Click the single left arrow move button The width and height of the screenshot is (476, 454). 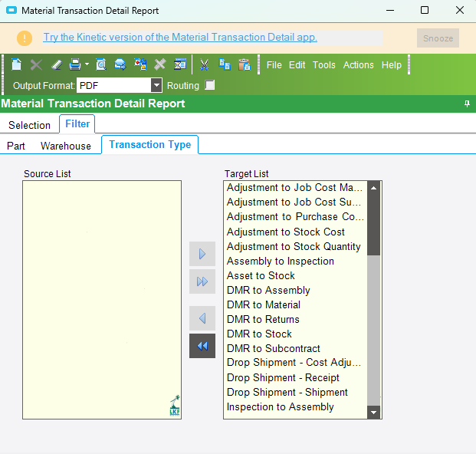(x=202, y=318)
